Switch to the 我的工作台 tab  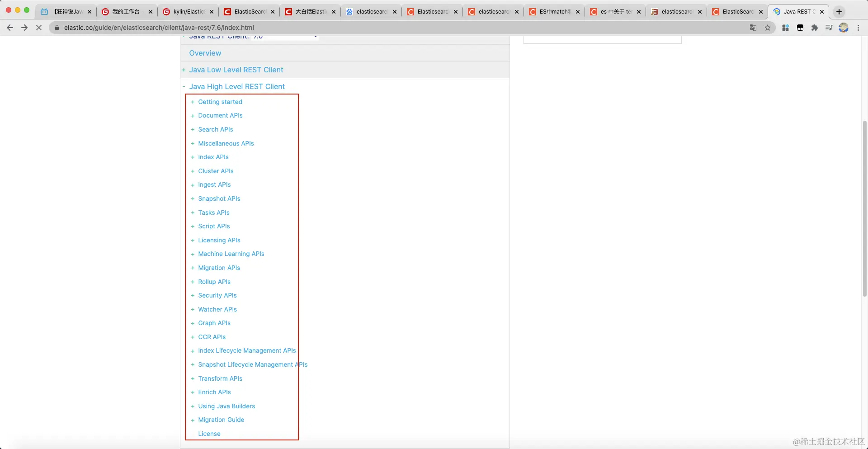(x=127, y=12)
